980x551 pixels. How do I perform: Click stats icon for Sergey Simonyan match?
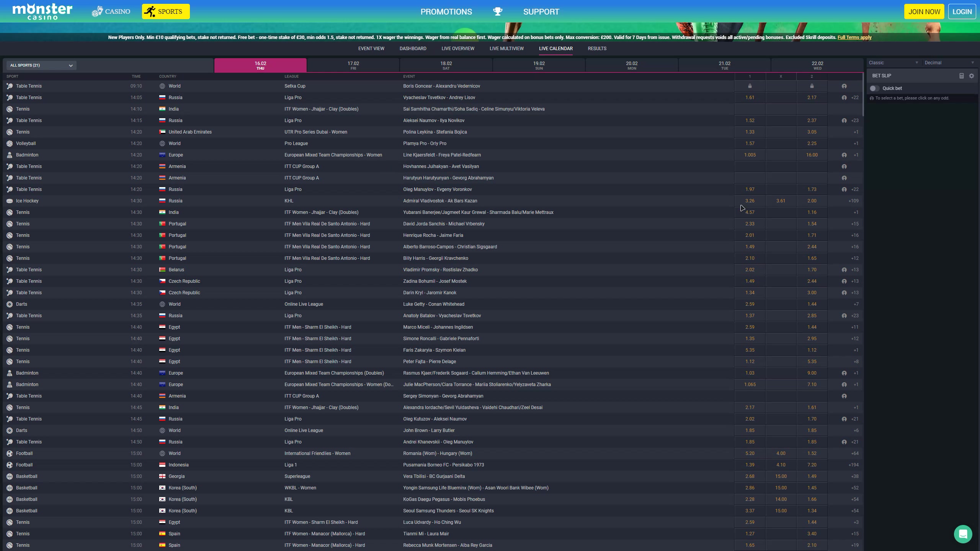(x=844, y=396)
